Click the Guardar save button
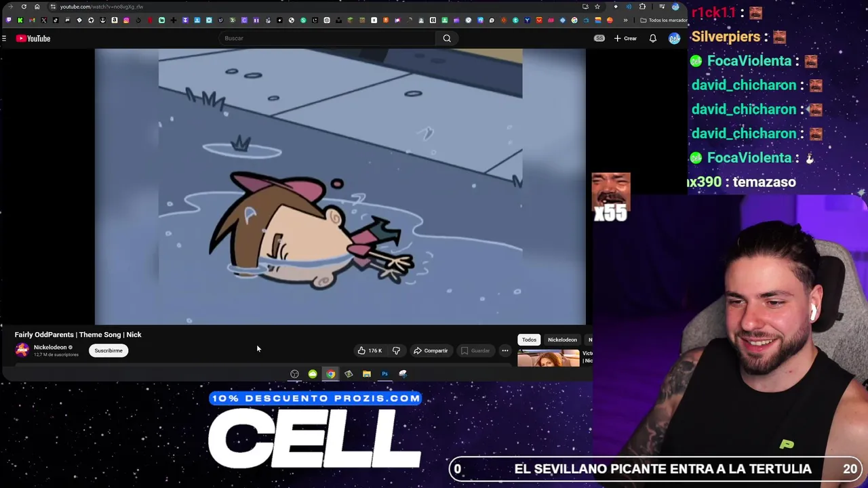 [x=475, y=350]
